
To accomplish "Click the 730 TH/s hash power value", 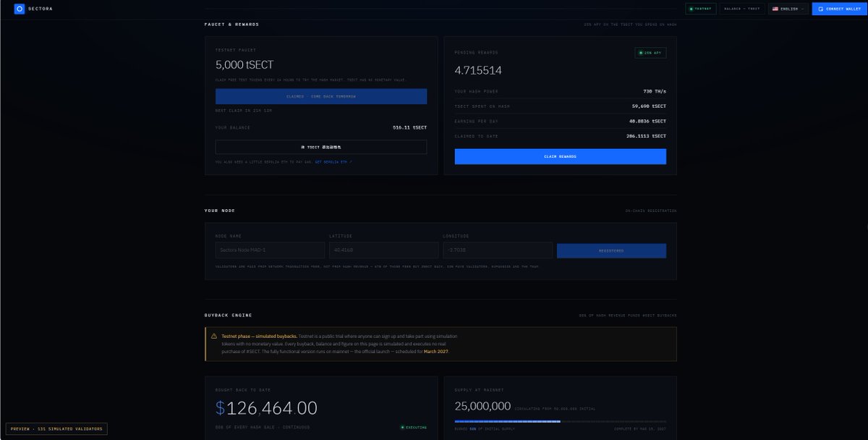I will point(655,91).
